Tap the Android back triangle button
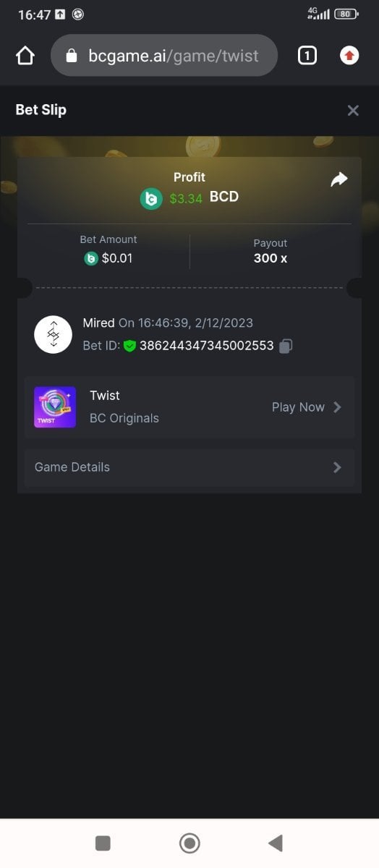Image resolution: width=379 pixels, height=868 pixels. [x=275, y=843]
